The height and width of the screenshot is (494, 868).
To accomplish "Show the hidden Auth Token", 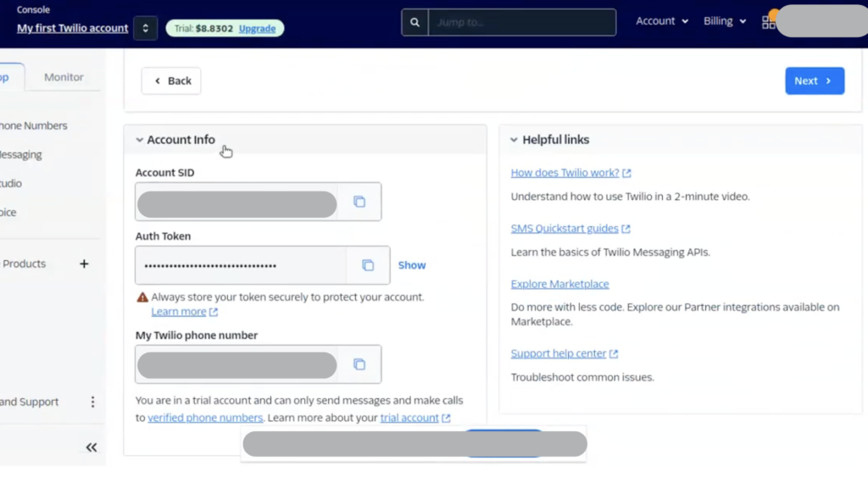I will click(412, 265).
